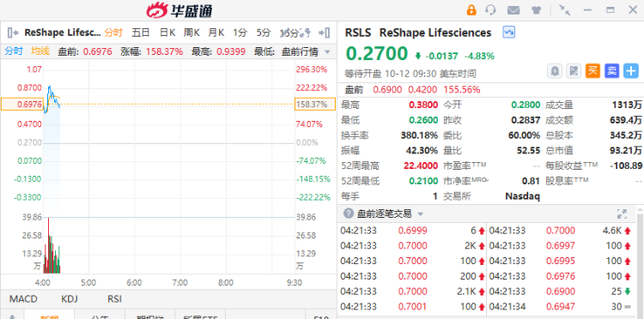Select the KDJ indicator

pos(70,299)
